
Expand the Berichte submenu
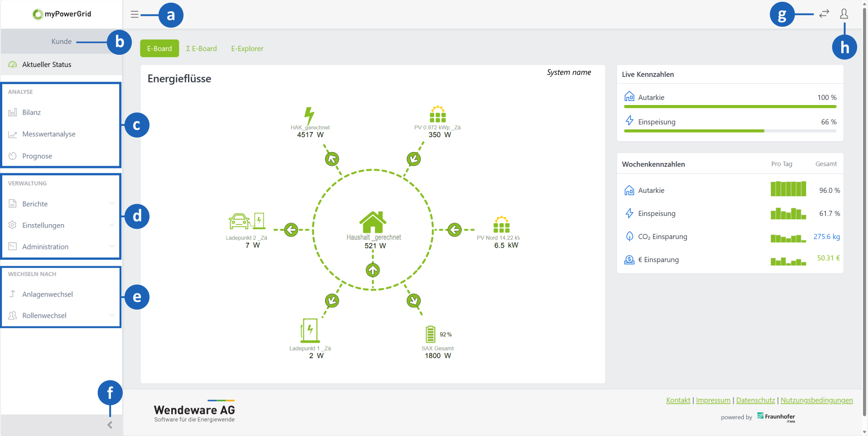pyautogui.click(x=111, y=204)
